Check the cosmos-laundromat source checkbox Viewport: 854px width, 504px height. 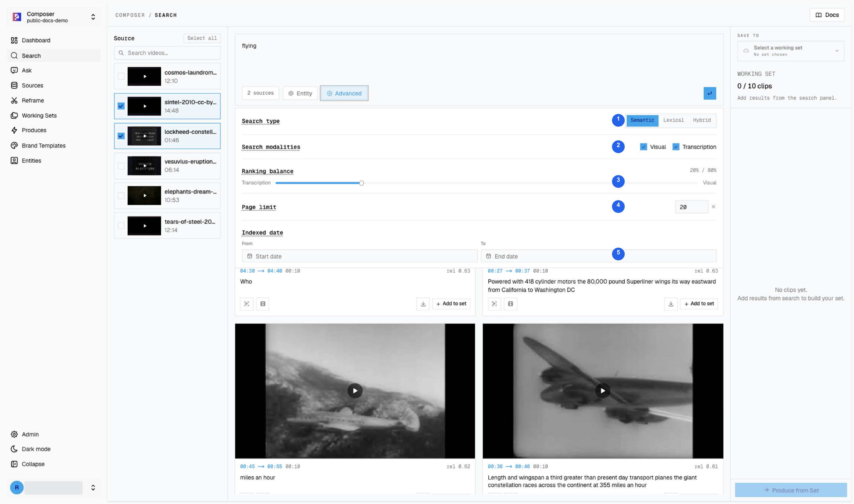coord(121,76)
